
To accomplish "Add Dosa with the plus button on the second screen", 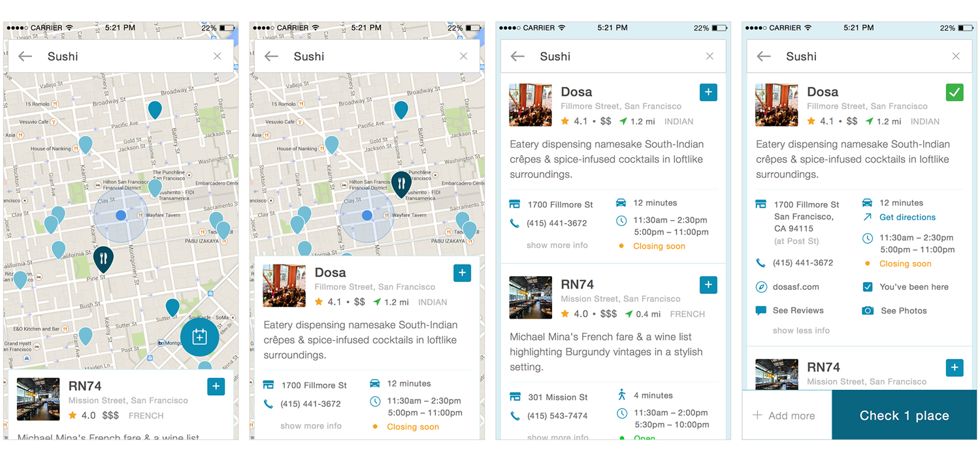I will (462, 273).
